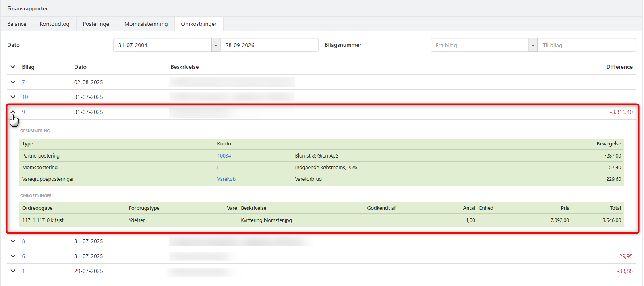Collapse expanded row for bilag 9

13,112
